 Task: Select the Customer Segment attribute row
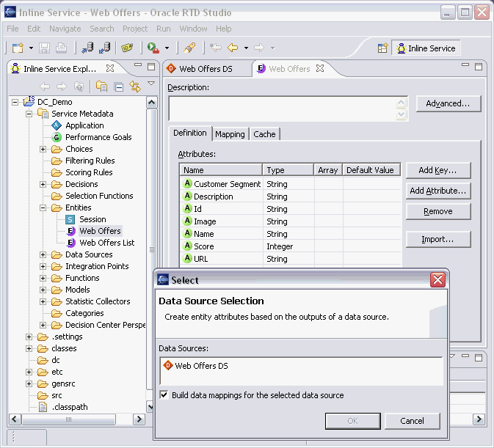[291, 184]
